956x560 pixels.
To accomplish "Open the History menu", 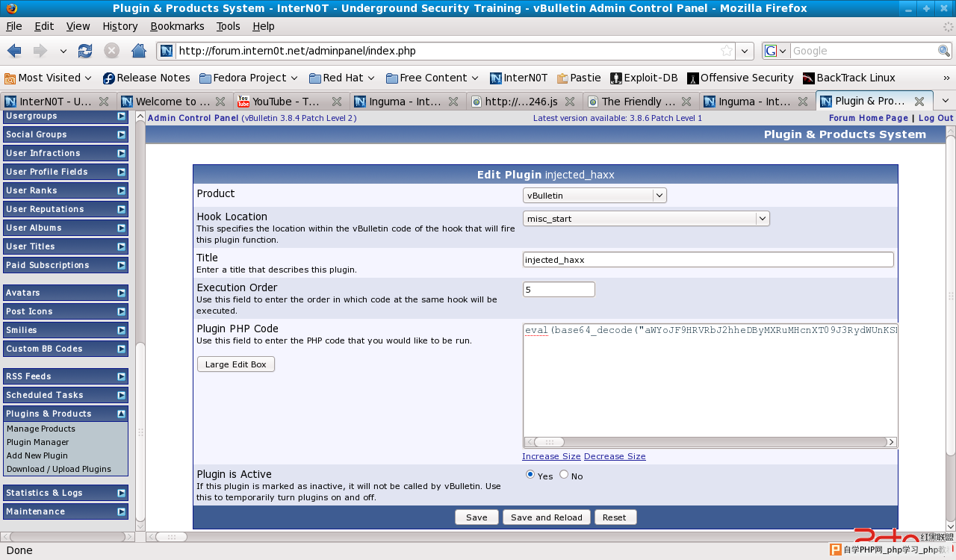I will pos(120,26).
